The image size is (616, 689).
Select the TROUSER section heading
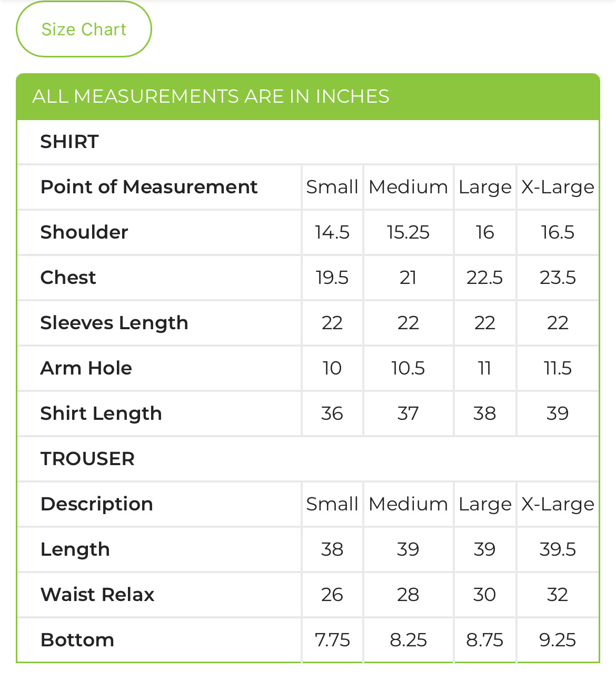pyautogui.click(x=87, y=459)
